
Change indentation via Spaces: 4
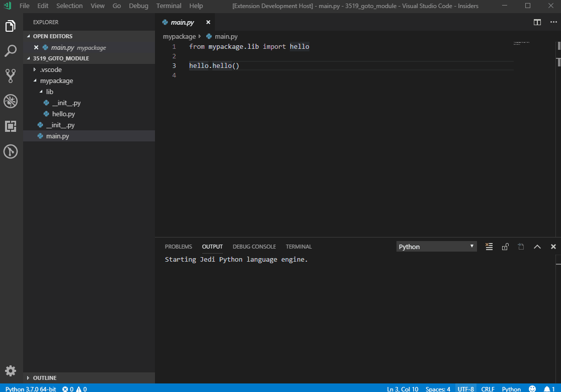(x=438, y=389)
